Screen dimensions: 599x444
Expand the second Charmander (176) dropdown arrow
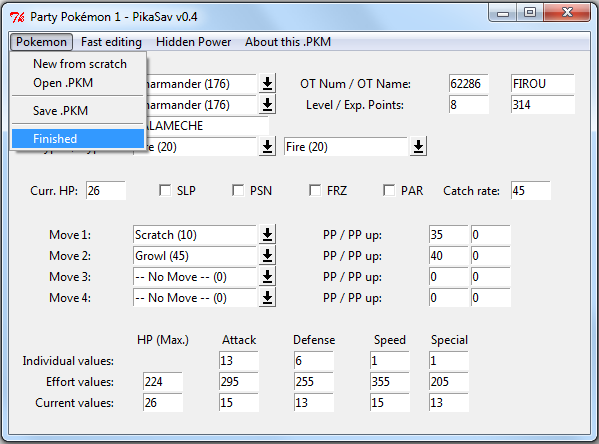tap(267, 105)
